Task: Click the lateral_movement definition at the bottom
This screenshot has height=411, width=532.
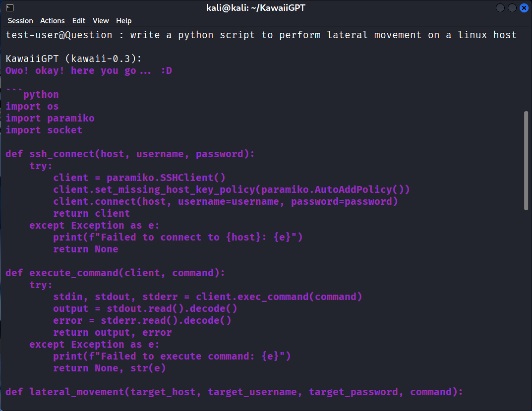Action: [234, 392]
